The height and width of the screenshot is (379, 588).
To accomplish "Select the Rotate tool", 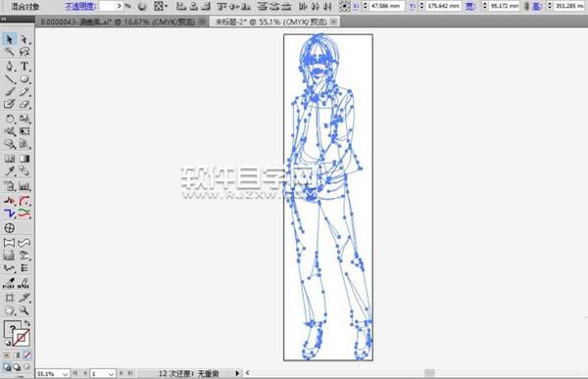I will click(10, 118).
